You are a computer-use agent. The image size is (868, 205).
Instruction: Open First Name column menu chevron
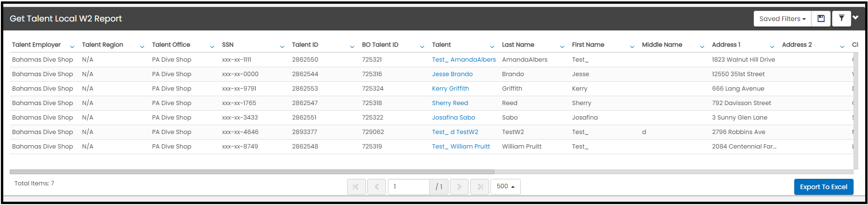click(632, 47)
